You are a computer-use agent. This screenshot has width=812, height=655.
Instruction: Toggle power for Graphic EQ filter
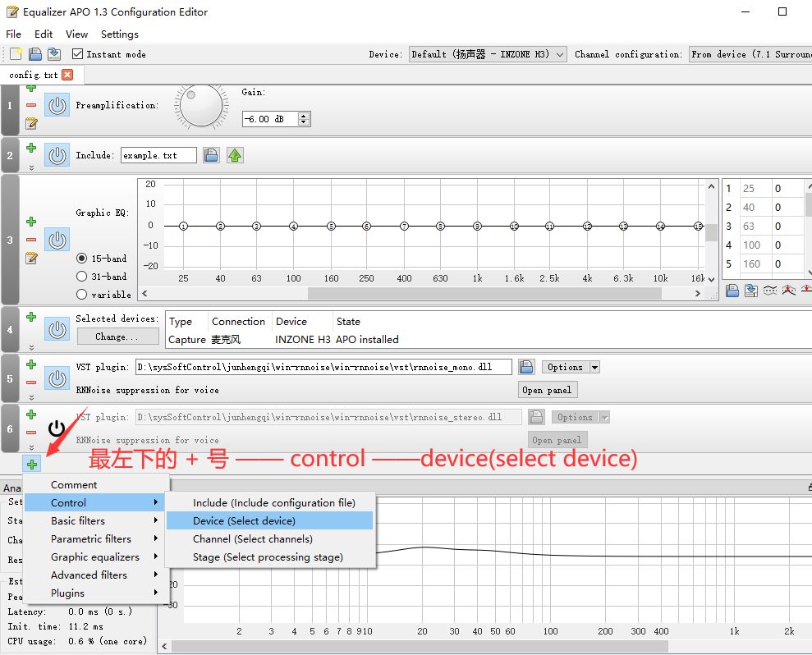[57, 240]
